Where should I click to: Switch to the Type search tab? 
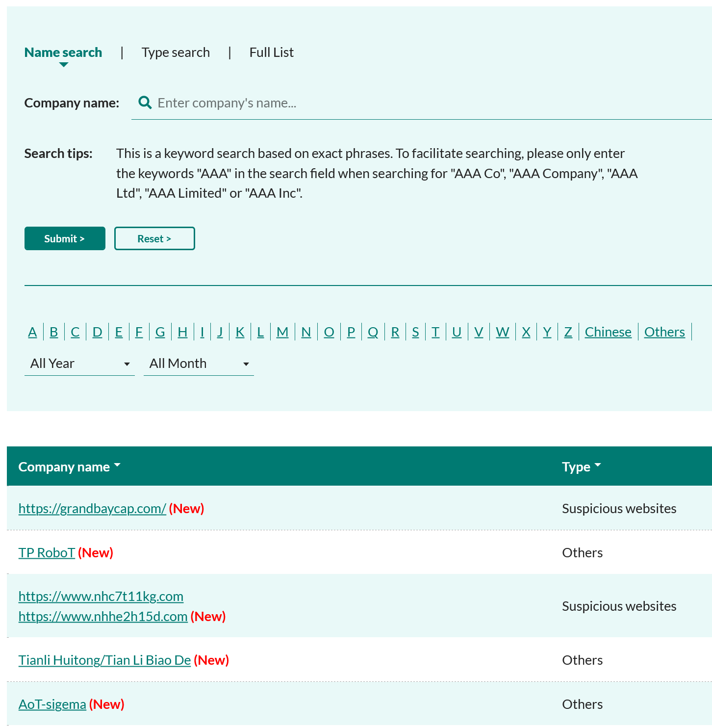pyautogui.click(x=176, y=52)
